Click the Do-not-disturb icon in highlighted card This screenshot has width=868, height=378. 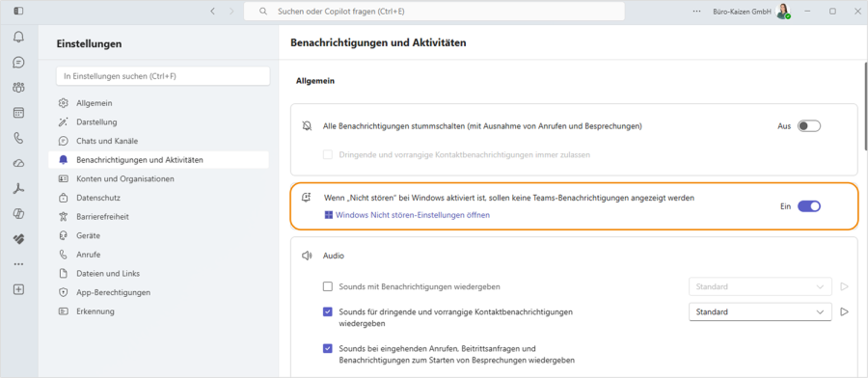click(307, 198)
